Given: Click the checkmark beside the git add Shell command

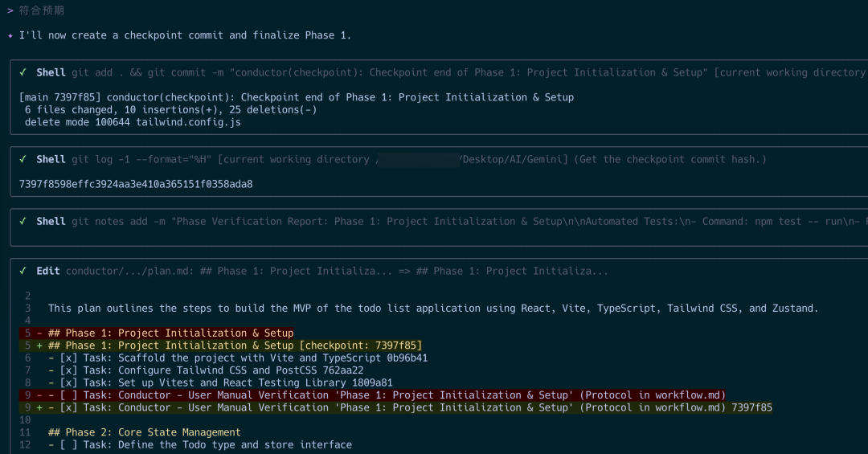Looking at the screenshot, I should point(23,72).
